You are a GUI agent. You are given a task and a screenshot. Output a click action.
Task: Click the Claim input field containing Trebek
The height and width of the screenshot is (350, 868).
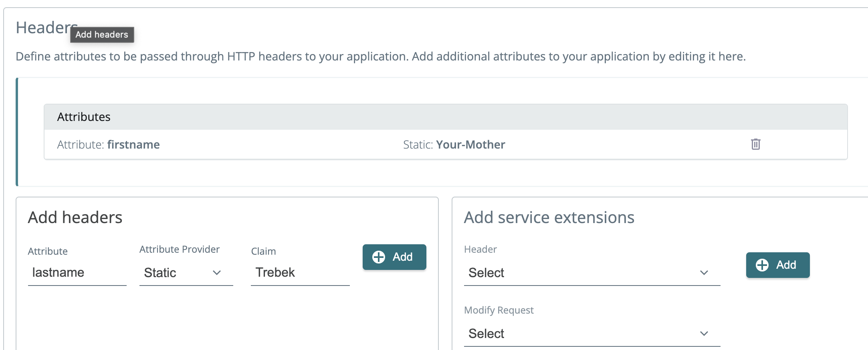[x=300, y=273]
